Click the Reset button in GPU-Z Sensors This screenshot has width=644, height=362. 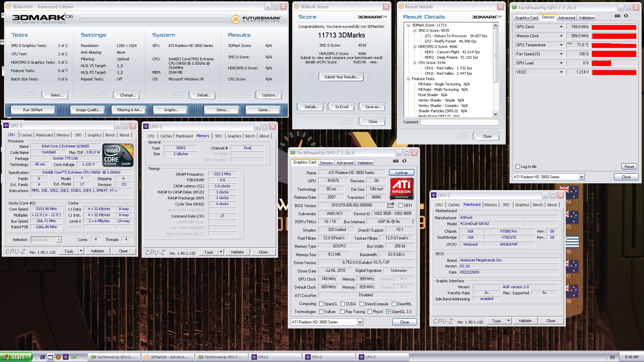pos(629,167)
